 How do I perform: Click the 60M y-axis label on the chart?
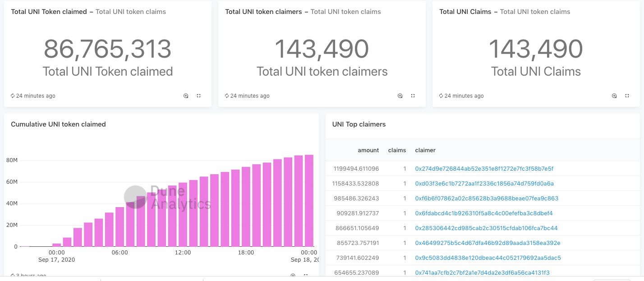click(12, 182)
